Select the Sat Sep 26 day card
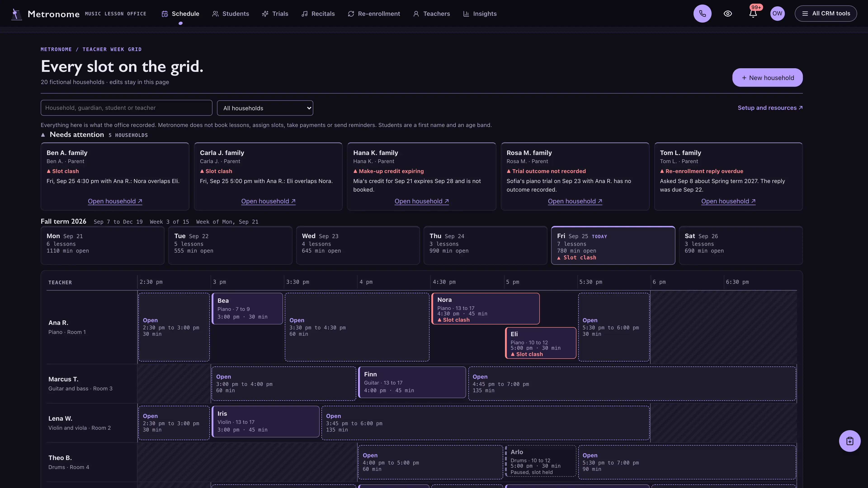Screen dimensions: 868x488 (741, 246)
